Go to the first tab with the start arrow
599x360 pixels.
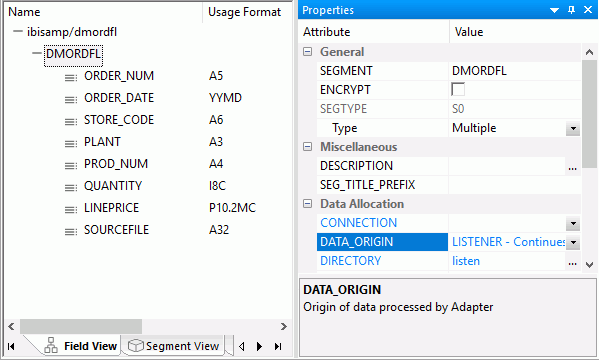pyautogui.click(x=11, y=346)
